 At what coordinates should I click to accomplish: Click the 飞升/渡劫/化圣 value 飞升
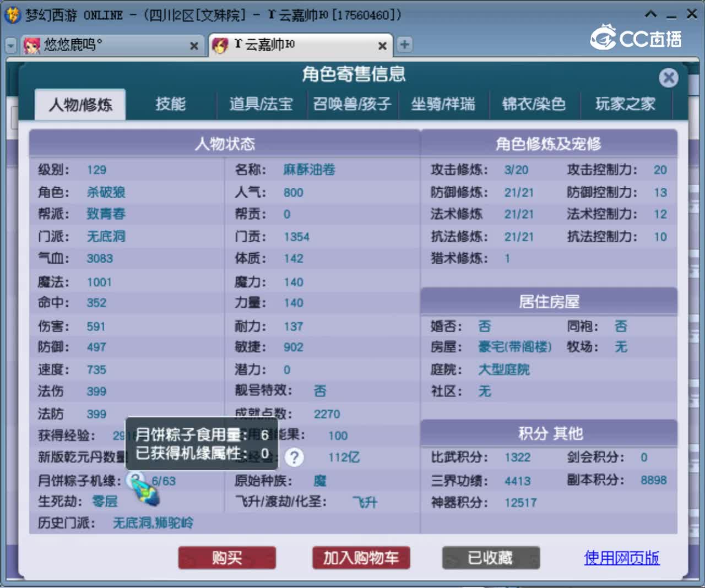(365, 502)
